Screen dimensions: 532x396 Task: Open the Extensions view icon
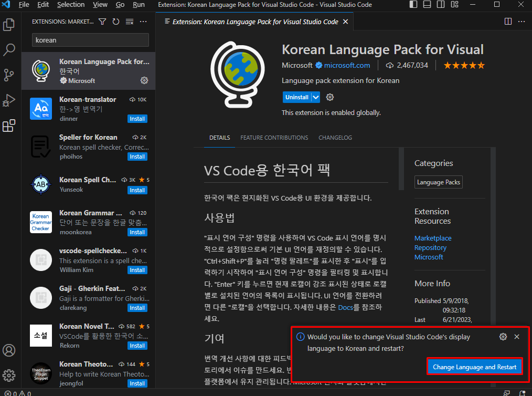[x=9, y=126]
